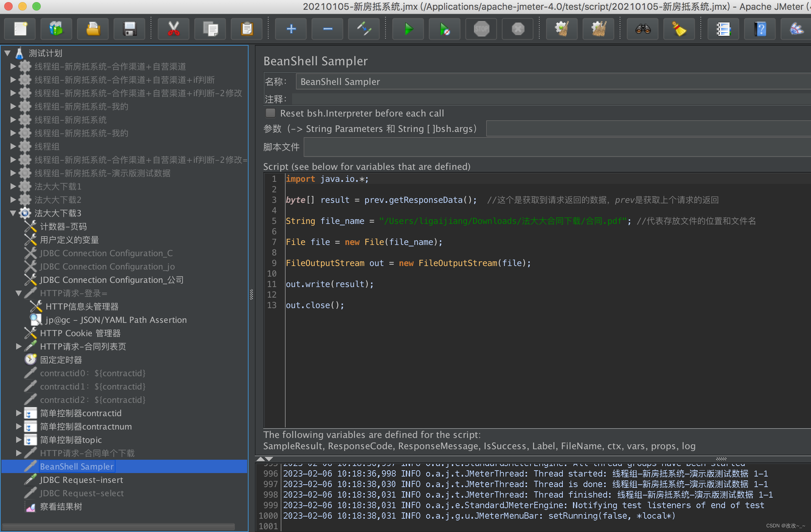Image resolution: width=811 pixels, height=532 pixels.
Task: Expand the 线程组-新房抵系统-演示版测试数据 node
Action: coord(13,173)
